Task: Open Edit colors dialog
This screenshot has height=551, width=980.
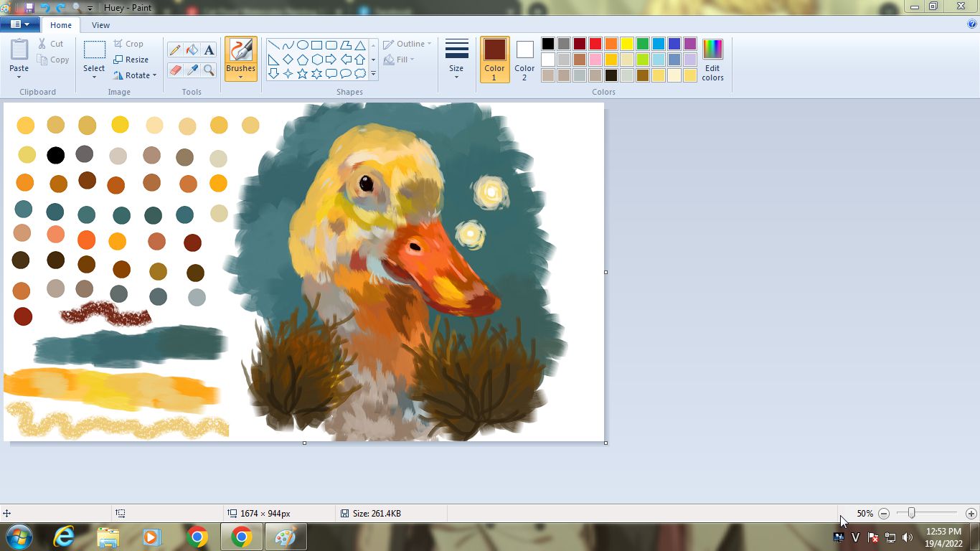Action: click(712, 60)
